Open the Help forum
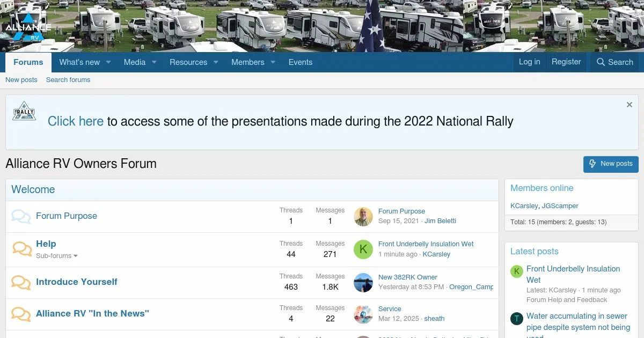Screen dimensions: 644x338 point(46,244)
